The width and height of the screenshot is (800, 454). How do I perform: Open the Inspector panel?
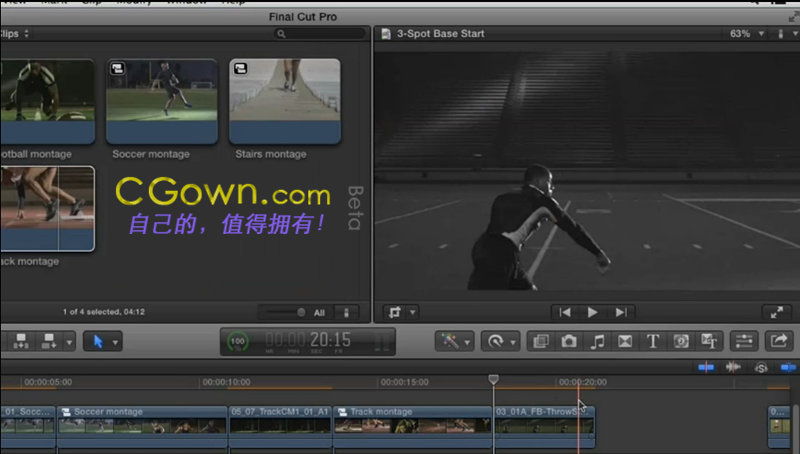(x=744, y=341)
